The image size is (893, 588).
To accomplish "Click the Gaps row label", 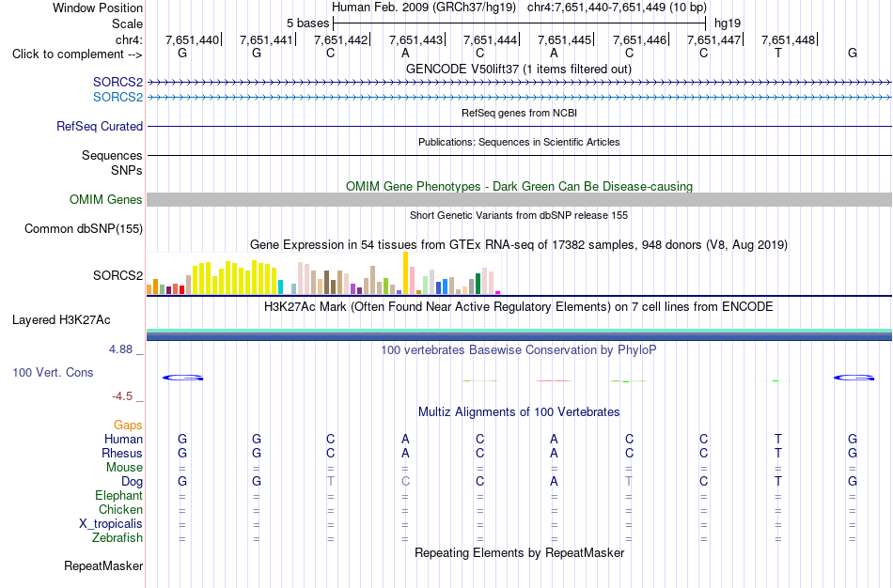I will click(x=128, y=426).
